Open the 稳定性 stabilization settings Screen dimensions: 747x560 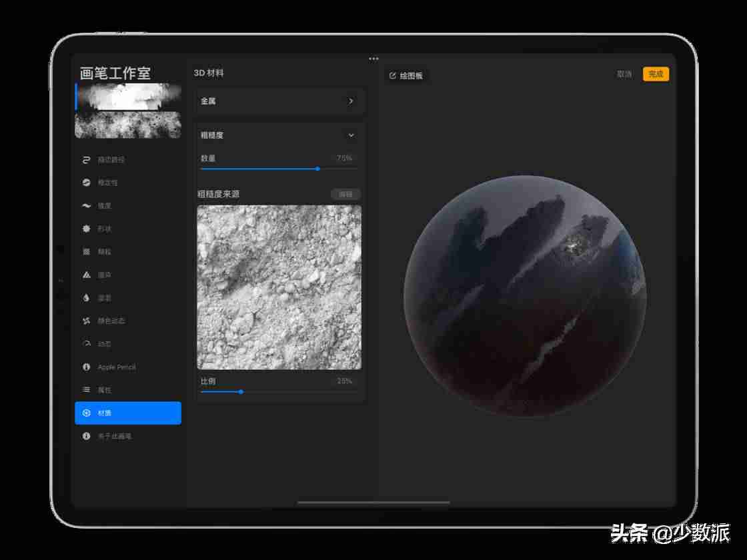(127, 183)
